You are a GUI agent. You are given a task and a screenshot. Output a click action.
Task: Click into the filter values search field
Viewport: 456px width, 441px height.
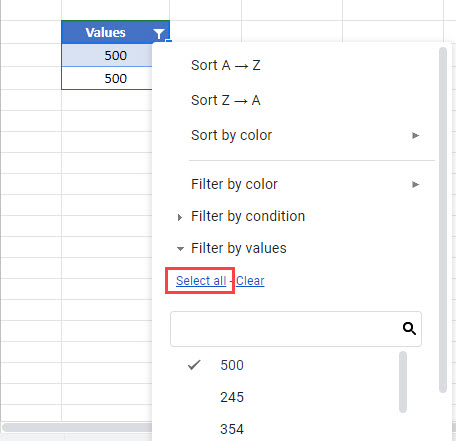pyautogui.click(x=296, y=329)
